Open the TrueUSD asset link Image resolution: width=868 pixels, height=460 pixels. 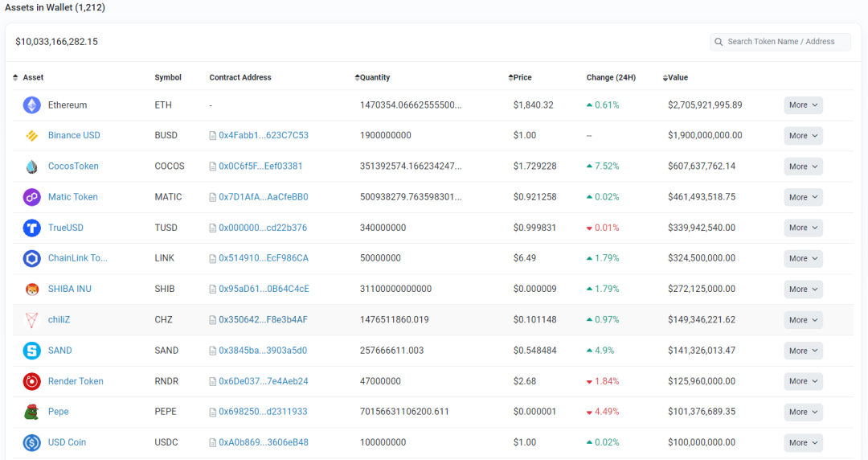(x=65, y=228)
